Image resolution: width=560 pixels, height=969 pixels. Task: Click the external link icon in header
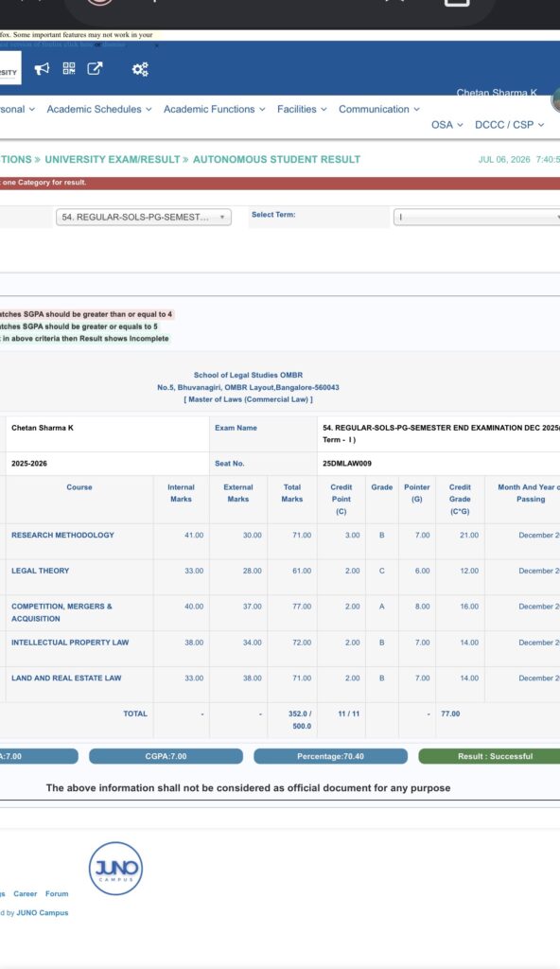pos(95,68)
